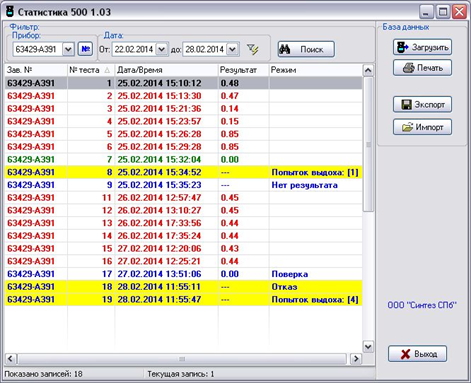Open the Прибор device dropdown

click(x=68, y=49)
